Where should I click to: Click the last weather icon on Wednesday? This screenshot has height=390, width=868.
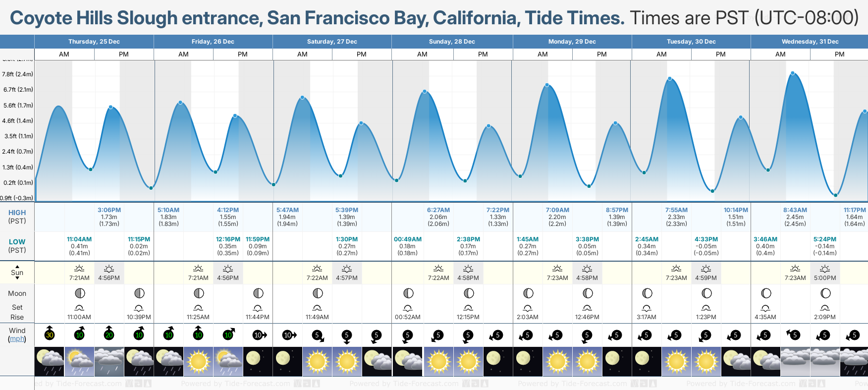(854, 361)
